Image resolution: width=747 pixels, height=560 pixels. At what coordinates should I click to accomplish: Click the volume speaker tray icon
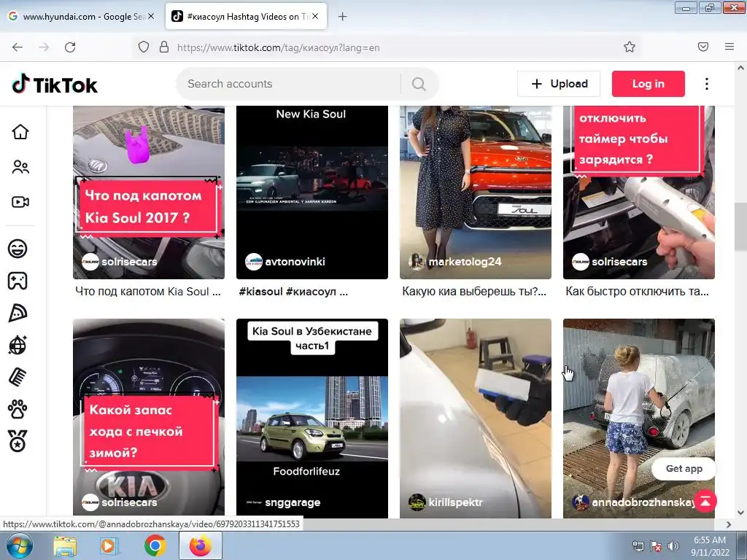pyautogui.click(x=673, y=546)
